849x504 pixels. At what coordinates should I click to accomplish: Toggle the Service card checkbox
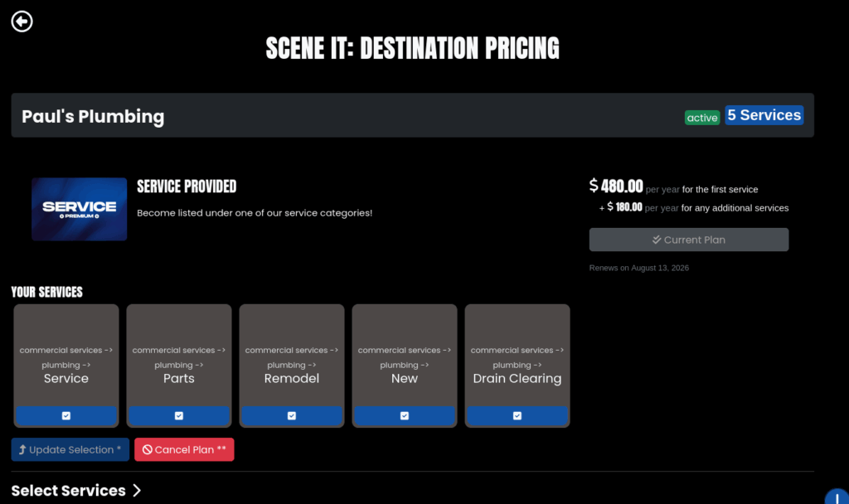pos(66,415)
